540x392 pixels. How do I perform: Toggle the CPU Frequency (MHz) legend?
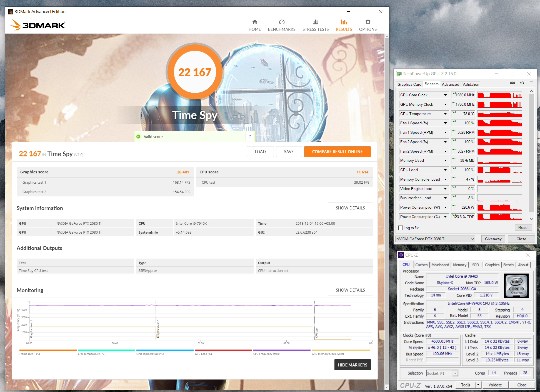tap(282, 352)
